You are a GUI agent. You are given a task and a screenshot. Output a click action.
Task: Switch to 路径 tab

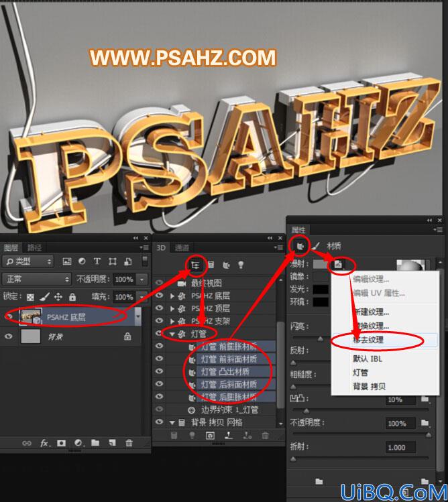pos(34,247)
